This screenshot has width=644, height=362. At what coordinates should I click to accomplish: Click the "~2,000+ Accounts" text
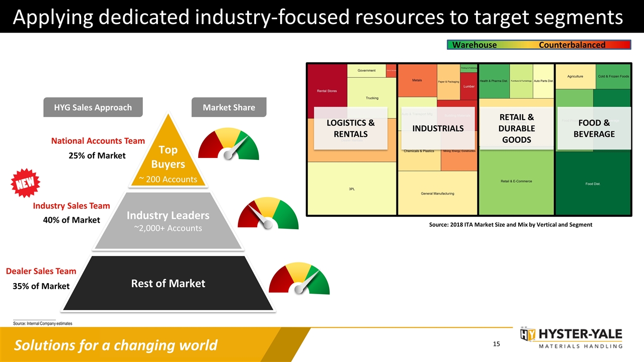[168, 228]
